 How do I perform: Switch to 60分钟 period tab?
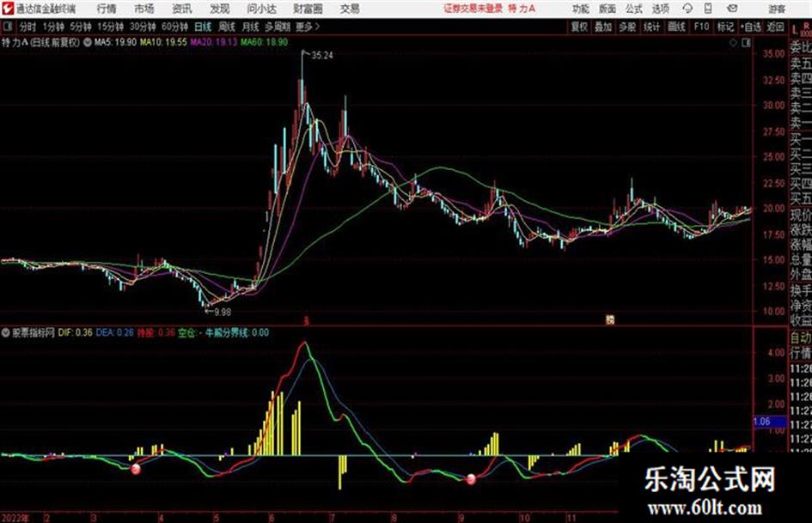pos(174,27)
